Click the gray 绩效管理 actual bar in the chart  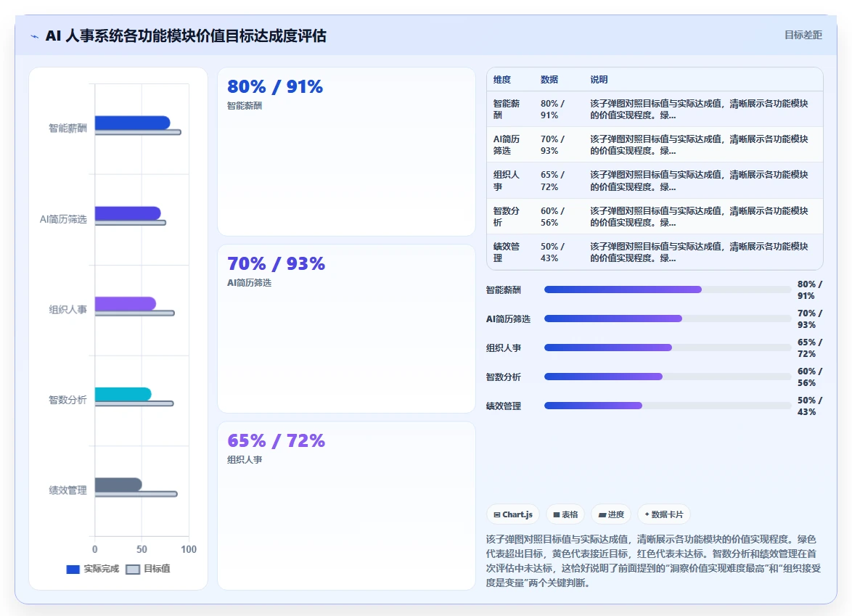click(118, 485)
